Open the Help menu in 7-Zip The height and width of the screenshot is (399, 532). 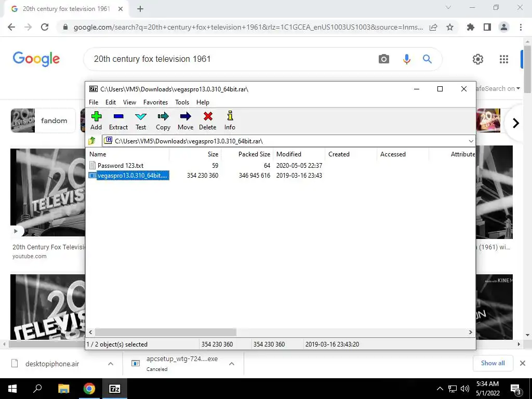(x=203, y=102)
